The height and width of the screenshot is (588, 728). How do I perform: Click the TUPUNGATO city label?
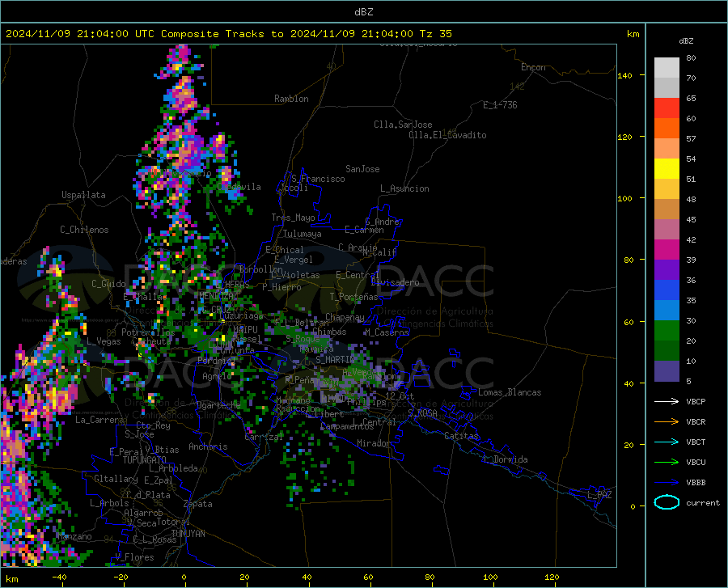[x=145, y=460]
